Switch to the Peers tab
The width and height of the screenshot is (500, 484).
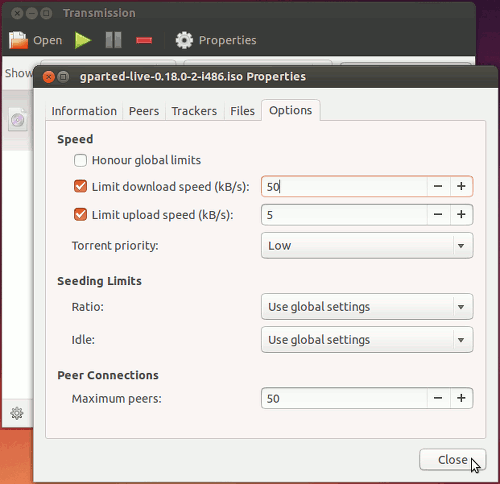(x=144, y=111)
